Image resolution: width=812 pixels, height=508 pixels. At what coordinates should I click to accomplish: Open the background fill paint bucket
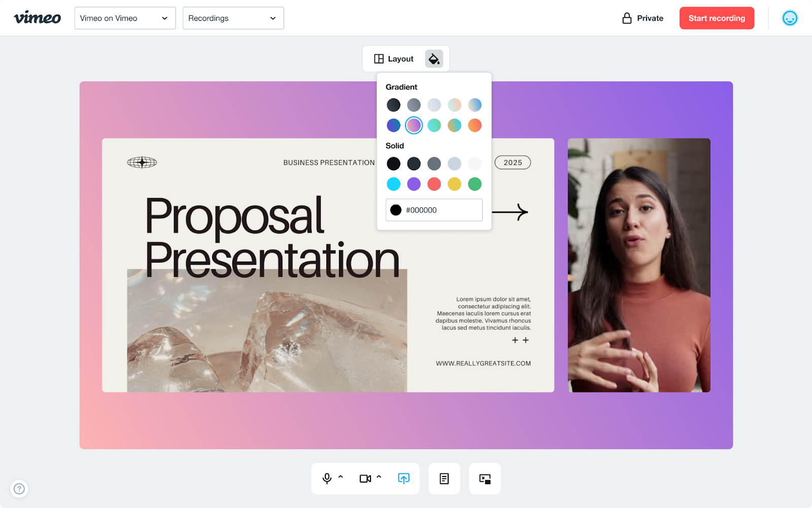point(434,59)
